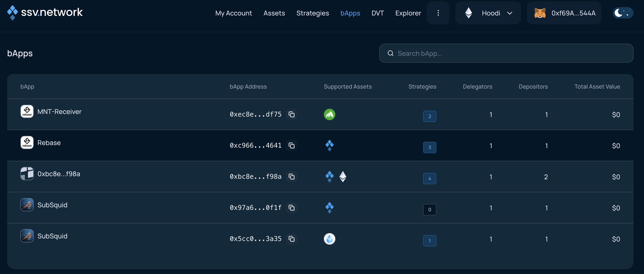Copy address 0xc966...4641

pos(291,145)
